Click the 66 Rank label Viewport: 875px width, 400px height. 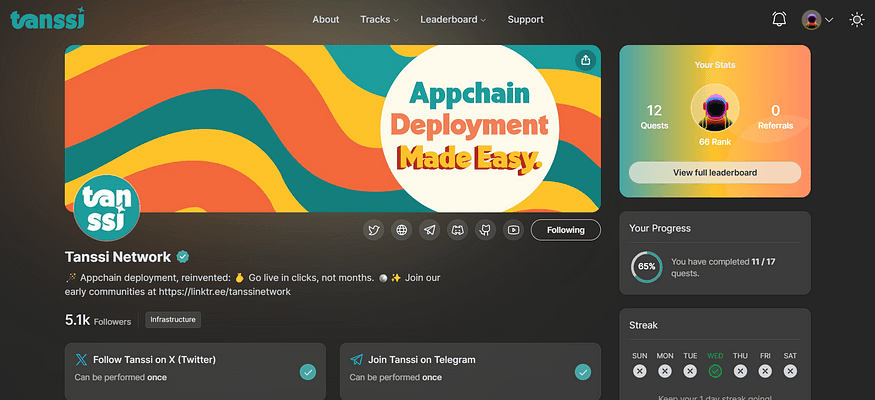pyautogui.click(x=715, y=142)
